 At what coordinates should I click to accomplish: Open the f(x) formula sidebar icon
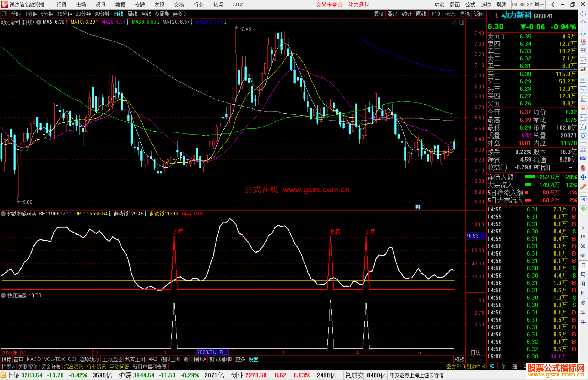coord(583,127)
